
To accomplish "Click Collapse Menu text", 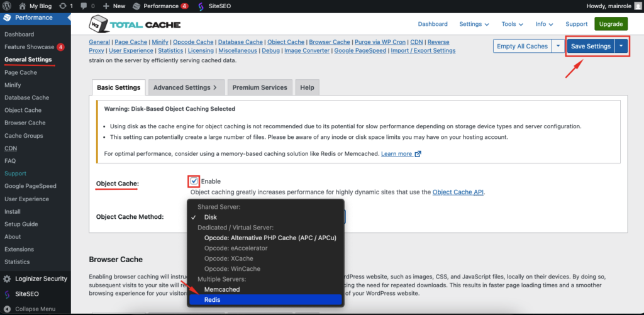I will click(x=35, y=309).
